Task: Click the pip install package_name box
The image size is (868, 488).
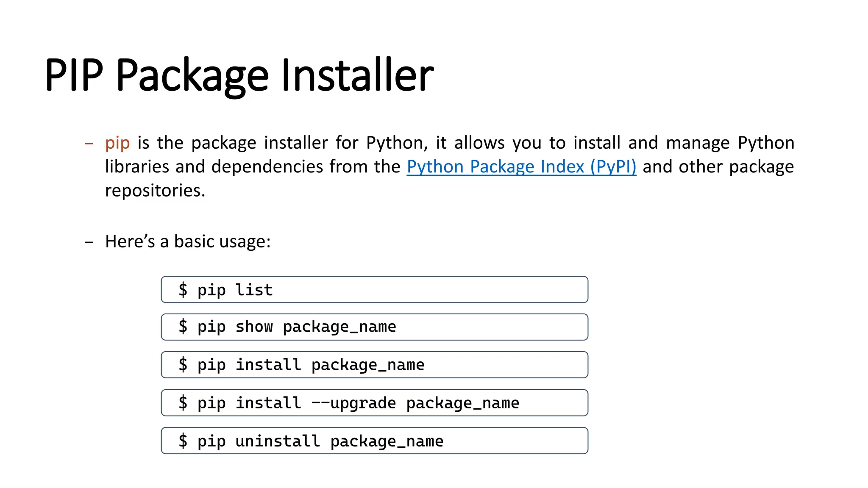Action: tap(374, 365)
